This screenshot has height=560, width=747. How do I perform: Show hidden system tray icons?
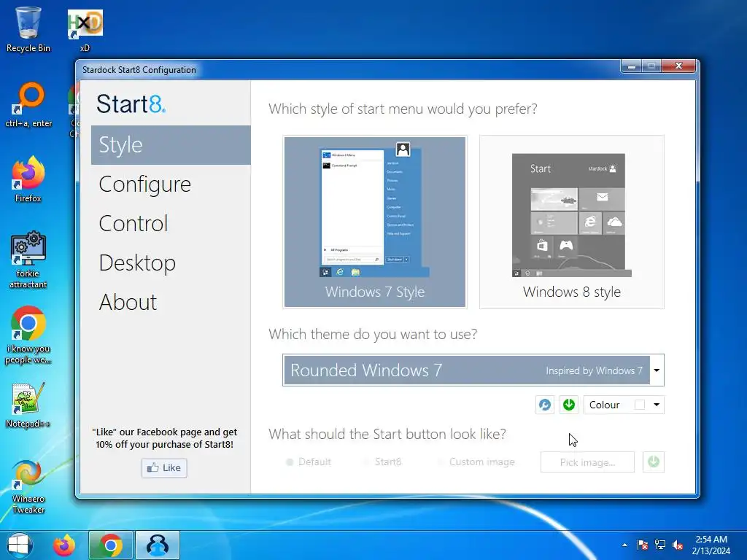tap(624, 545)
